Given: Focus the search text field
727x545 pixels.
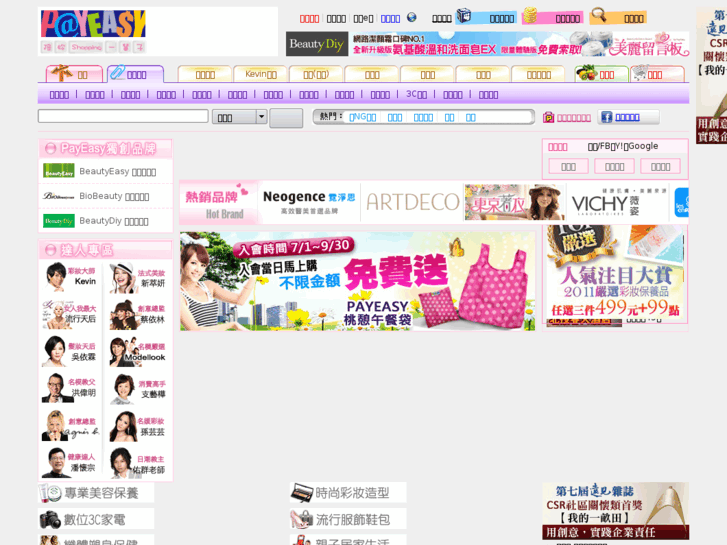Looking at the screenshot, I should coord(123,116).
